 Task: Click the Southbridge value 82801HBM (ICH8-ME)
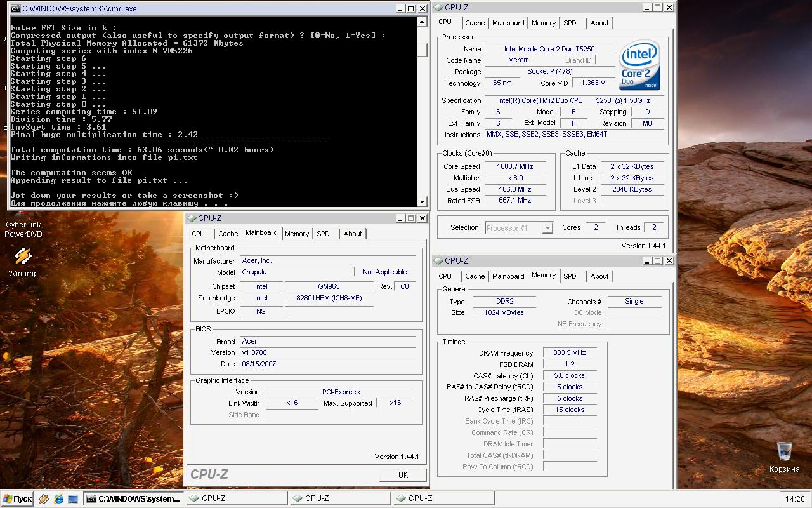point(329,298)
